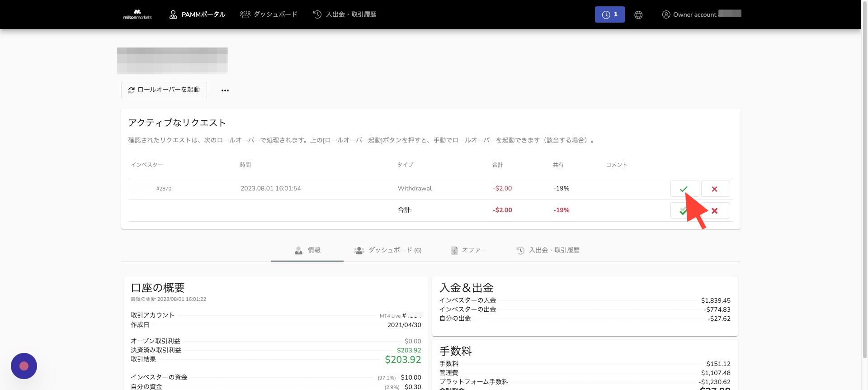Screen dimensions: 868x390
Task: Click the timestamp 2023.08.01 16:01:54
Action: (271, 188)
